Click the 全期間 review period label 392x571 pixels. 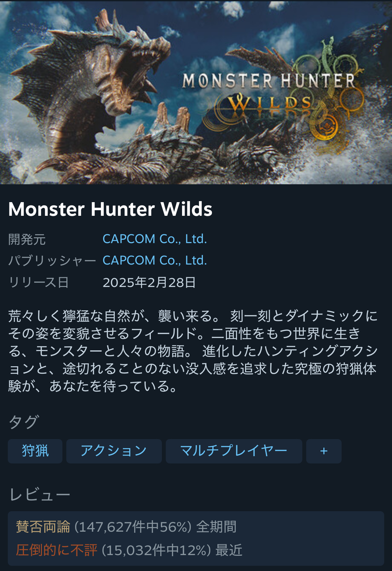click(216, 527)
